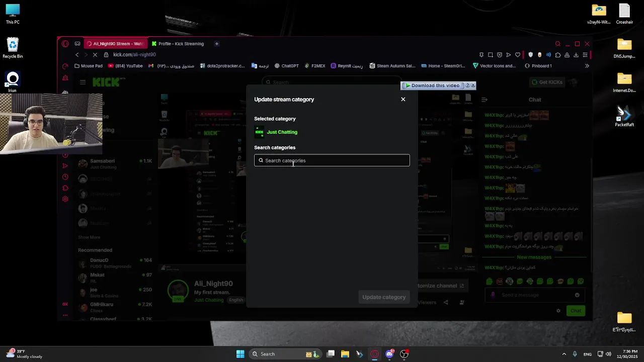Viewport: 644px width, 362px height.
Task: Open emoji picker in chat input
Action: (577, 295)
